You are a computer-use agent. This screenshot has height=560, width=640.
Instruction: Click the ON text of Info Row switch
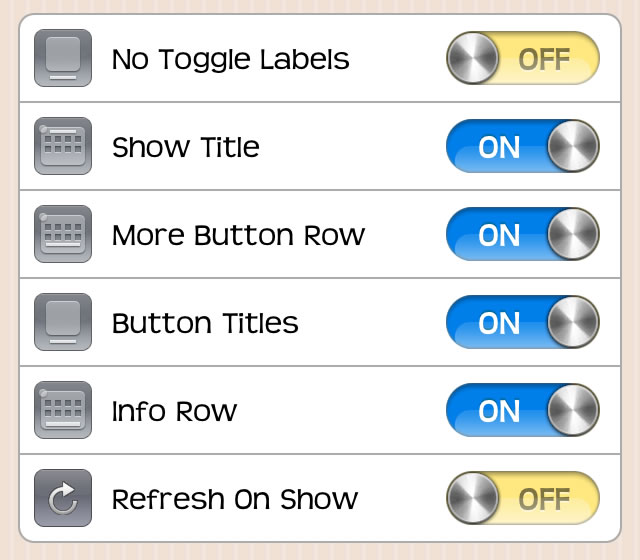coord(499,411)
